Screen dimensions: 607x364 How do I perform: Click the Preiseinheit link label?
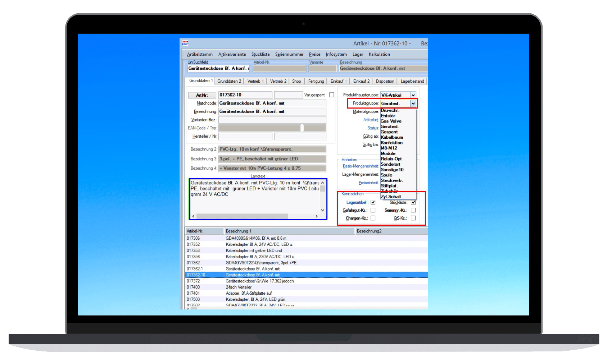tap(368, 183)
